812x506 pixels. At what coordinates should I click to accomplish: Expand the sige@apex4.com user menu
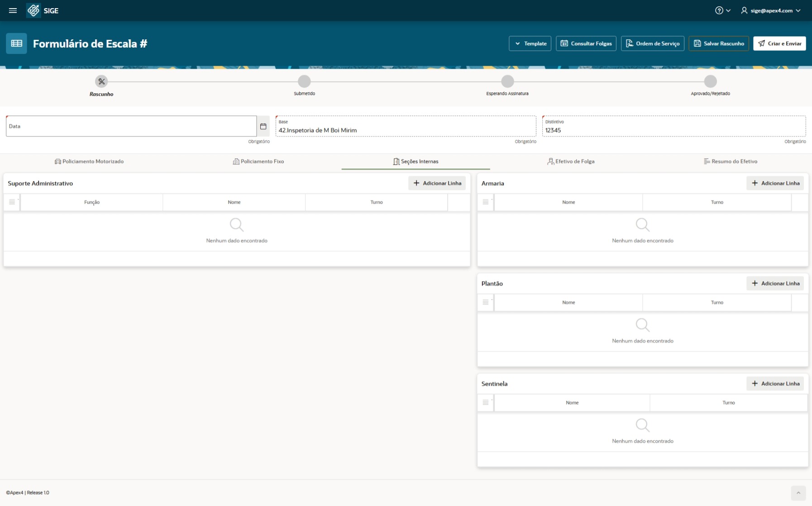pos(771,10)
